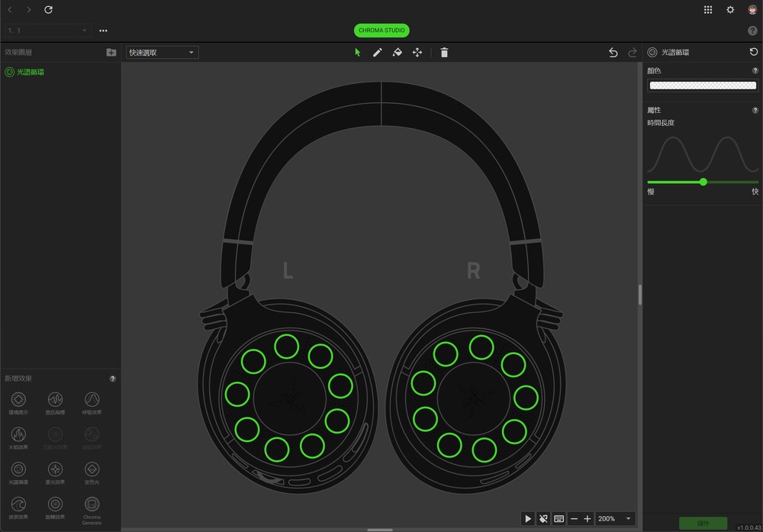Add the 呼吸效果 breathing effect

92,403
